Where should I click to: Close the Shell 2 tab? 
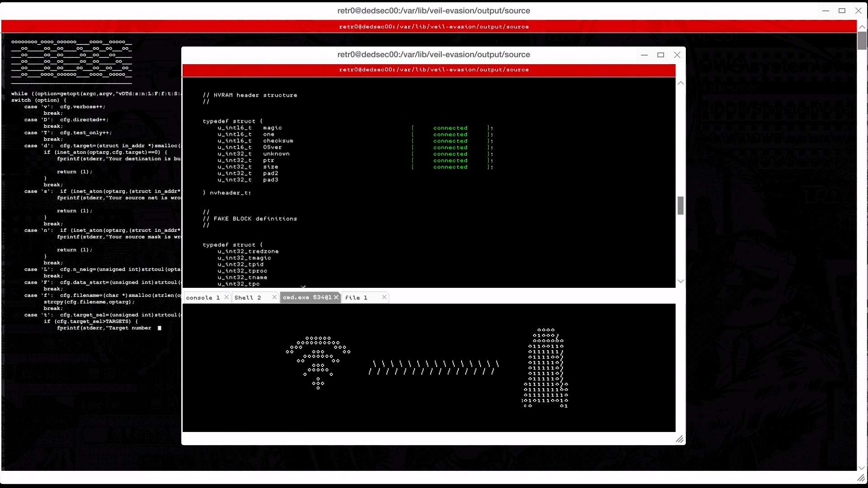tap(274, 297)
